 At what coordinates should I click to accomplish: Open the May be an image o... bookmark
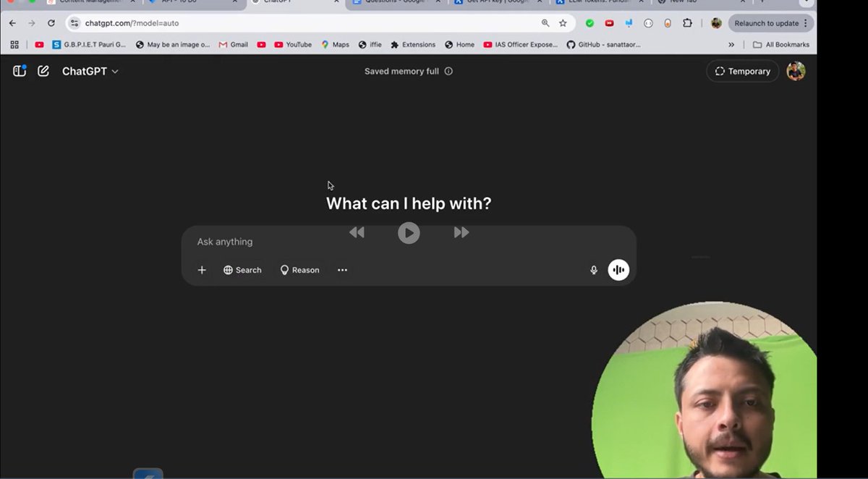click(x=173, y=45)
